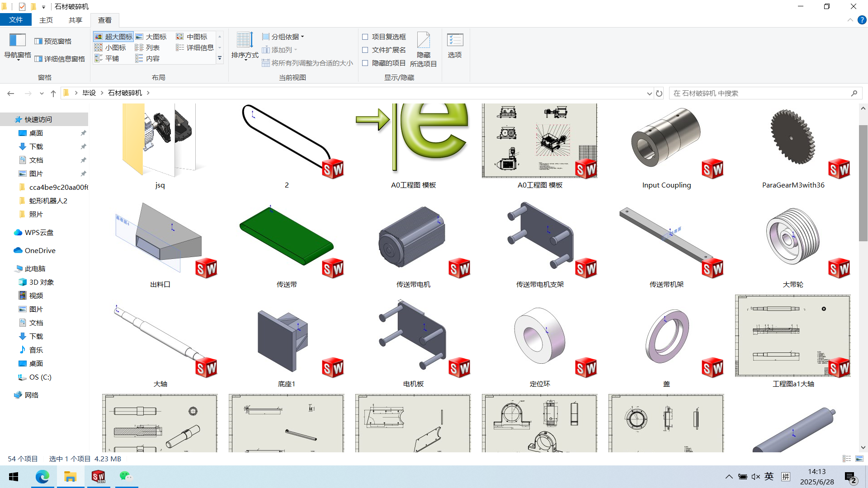Expand the layout gallery more arrow
868x488 pixels.
220,58
